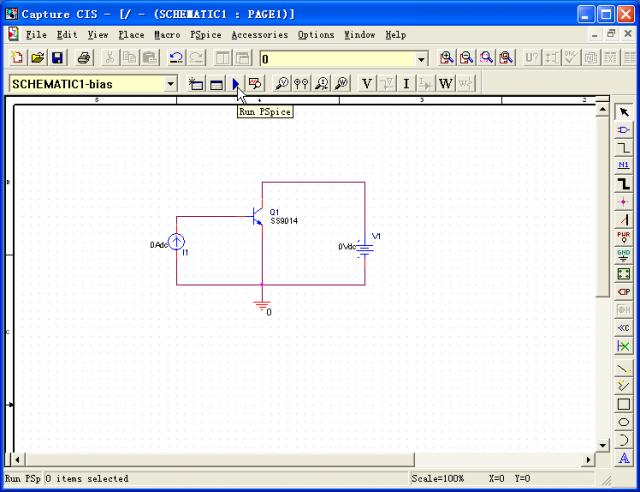Click the Q1 SS9014 transistor symbol
Image resolution: width=640 pixels, height=492 pixels.
258,216
